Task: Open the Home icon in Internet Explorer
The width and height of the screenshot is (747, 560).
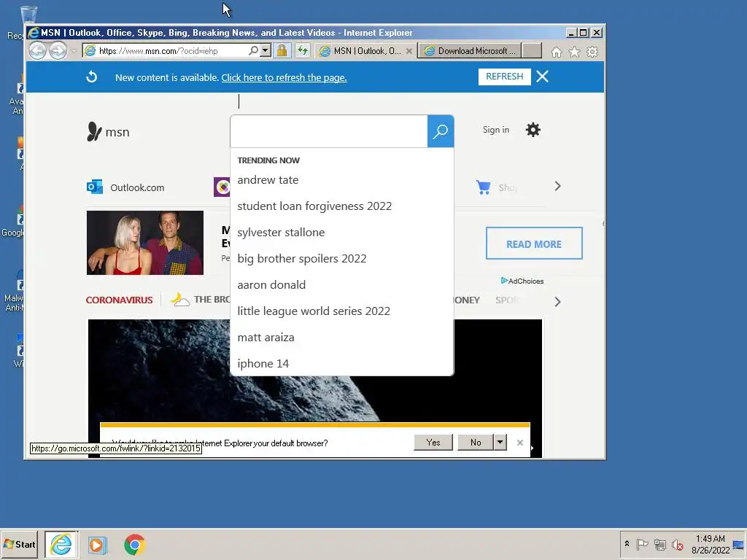Action: click(556, 52)
